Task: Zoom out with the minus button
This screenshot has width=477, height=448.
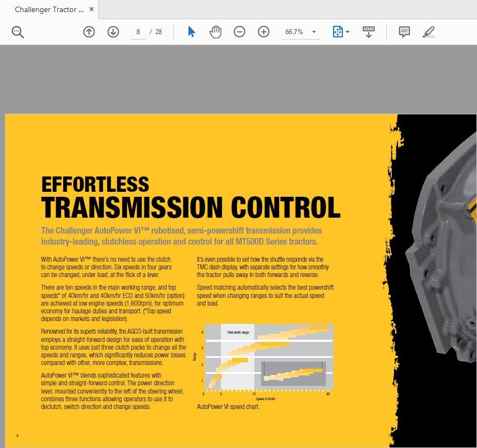Action: (x=240, y=32)
